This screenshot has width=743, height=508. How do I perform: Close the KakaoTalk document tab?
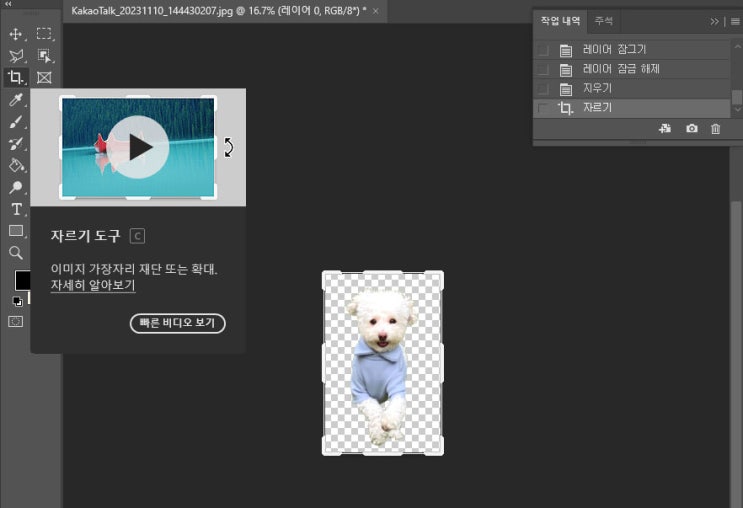pyautogui.click(x=375, y=11)
